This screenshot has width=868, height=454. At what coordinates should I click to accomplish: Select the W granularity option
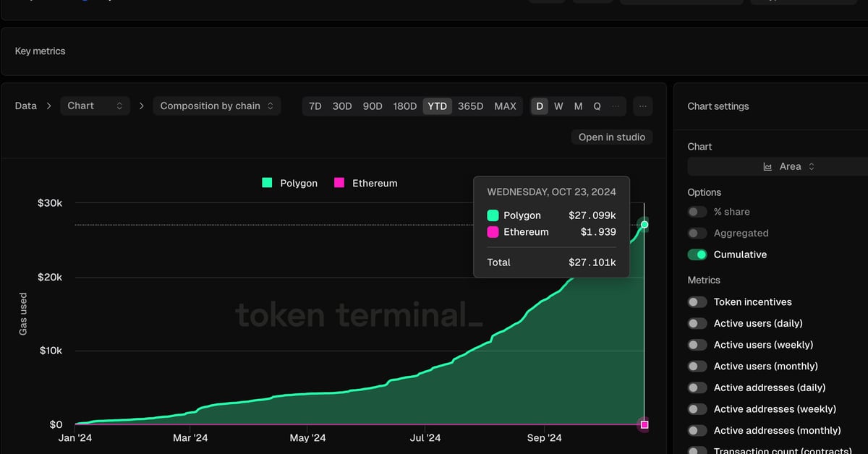[x=558, y=106]
